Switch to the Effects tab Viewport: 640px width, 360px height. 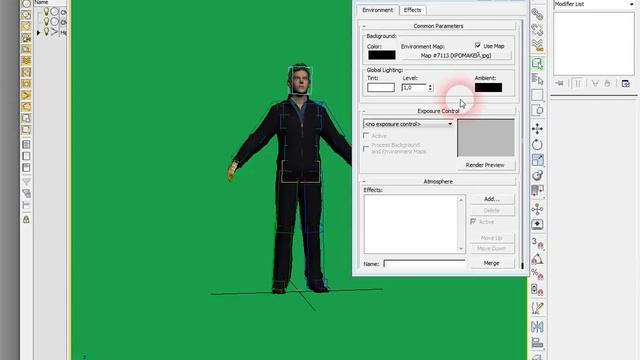point(412,10)
